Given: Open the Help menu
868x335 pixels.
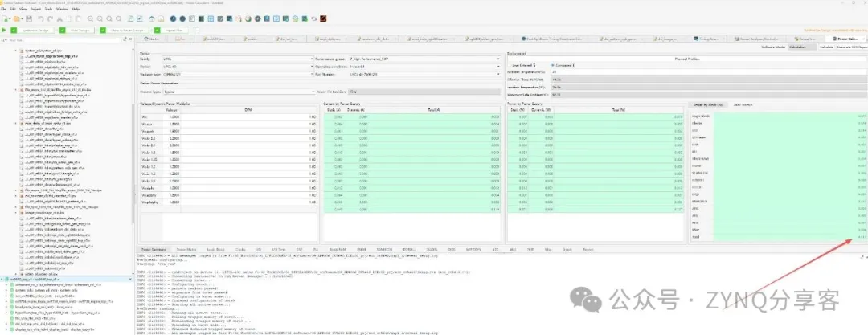Looking at the screenshot, I should pos(76,10).
